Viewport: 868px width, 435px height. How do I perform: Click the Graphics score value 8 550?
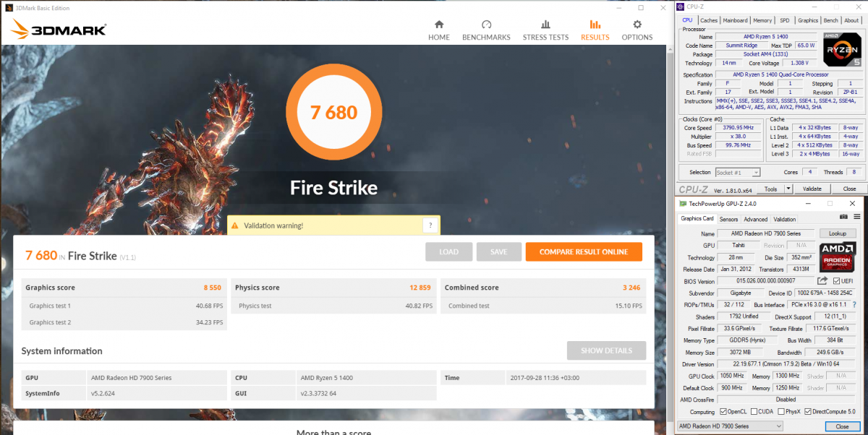point(212,288)
